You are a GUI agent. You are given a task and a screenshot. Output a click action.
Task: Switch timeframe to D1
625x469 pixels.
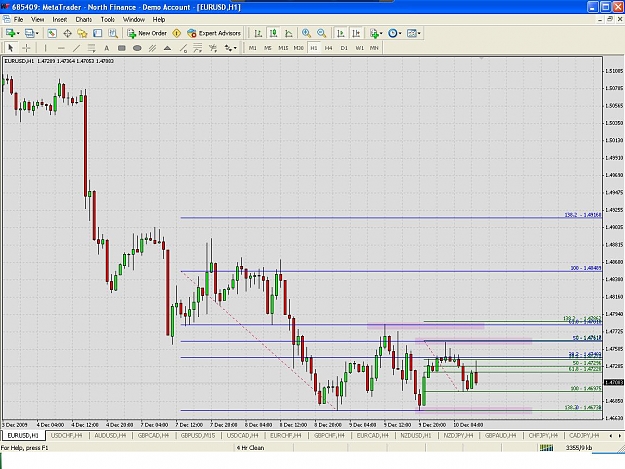point(344,48)
